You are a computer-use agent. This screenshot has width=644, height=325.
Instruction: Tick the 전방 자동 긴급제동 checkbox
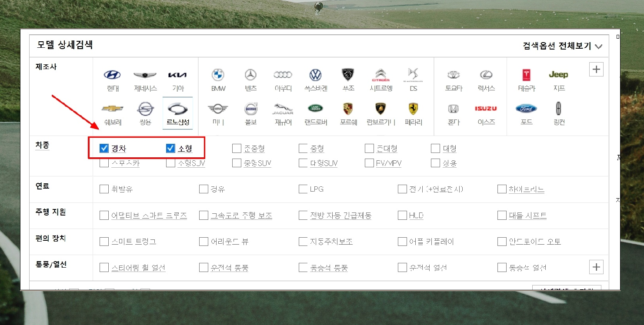pos(303,215)
